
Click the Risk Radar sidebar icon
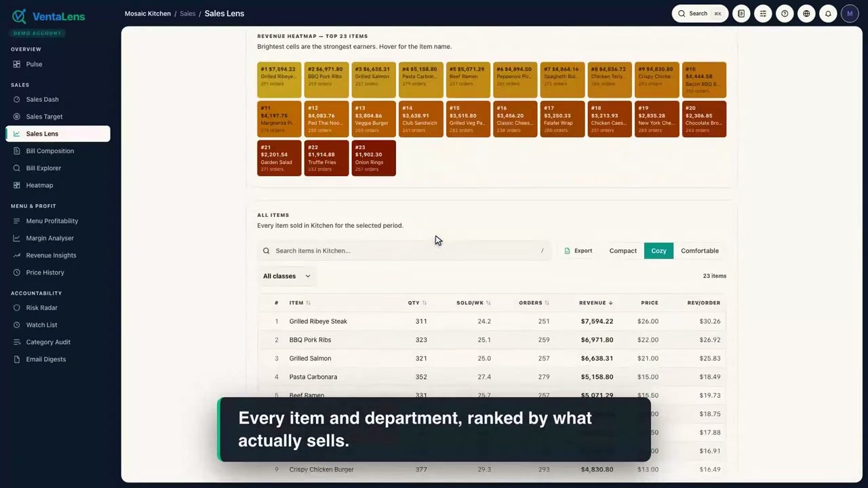pyautogui.click(x=17, y=308)
